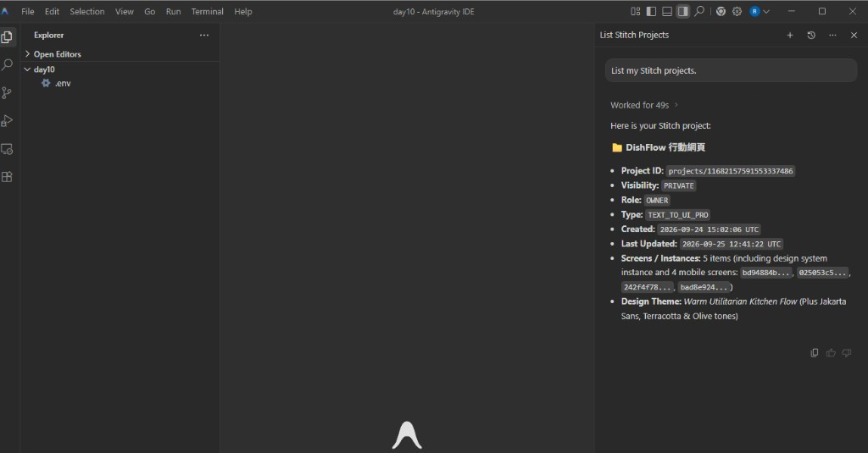
Task: Open conversation history clock icon
Action: click(811, 35)
